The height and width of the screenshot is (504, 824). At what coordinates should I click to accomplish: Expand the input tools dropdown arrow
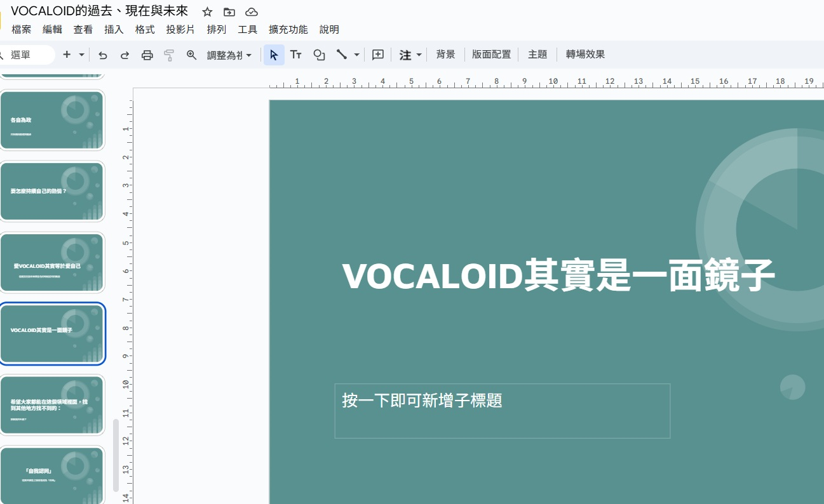(419, 55)
